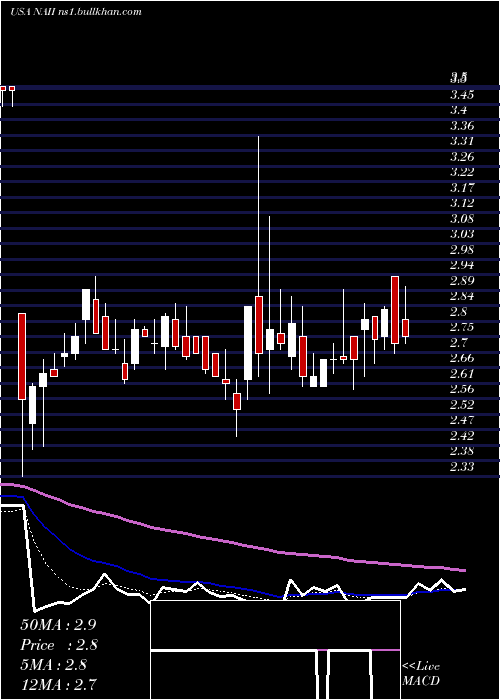Select the 3.4 price level label
The height and width of the screenshot is (700, 500).
(x=458, y=110)
